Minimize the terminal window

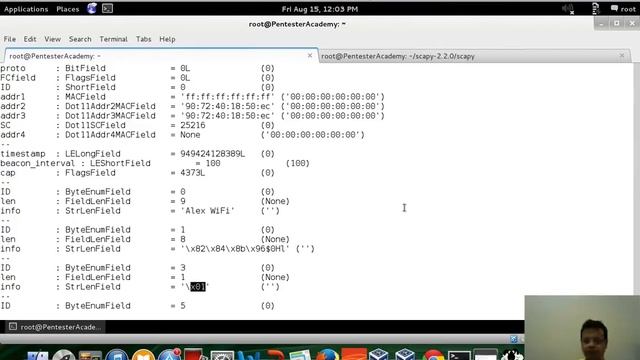click(601, 24)
